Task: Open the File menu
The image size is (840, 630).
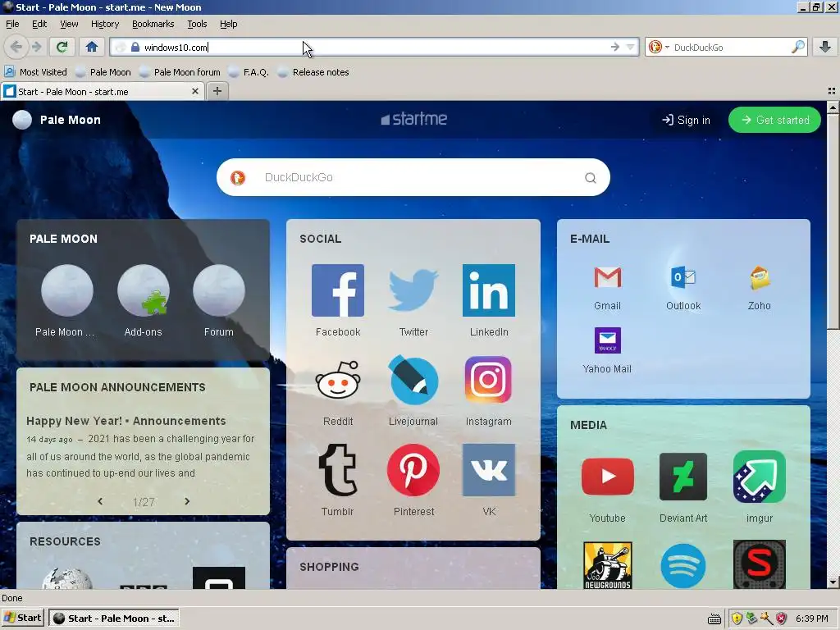Action: (12, 24)
